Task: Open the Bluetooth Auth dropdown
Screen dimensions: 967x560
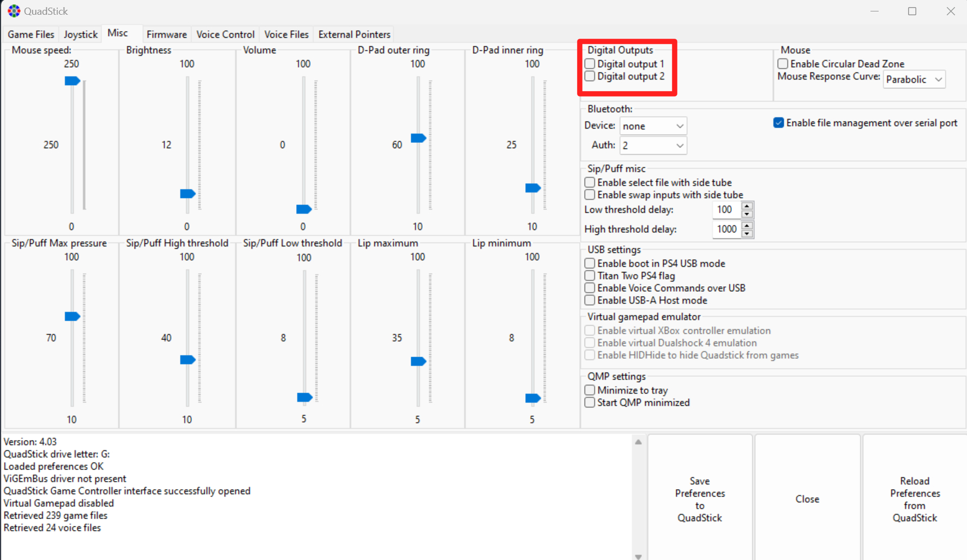Action: click(x=653, y=146)
